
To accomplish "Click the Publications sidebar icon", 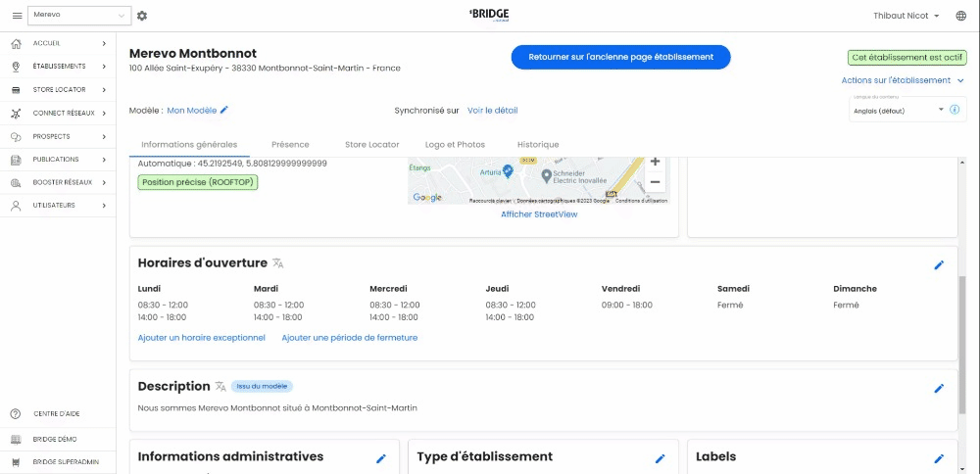I will coord(17,160).
